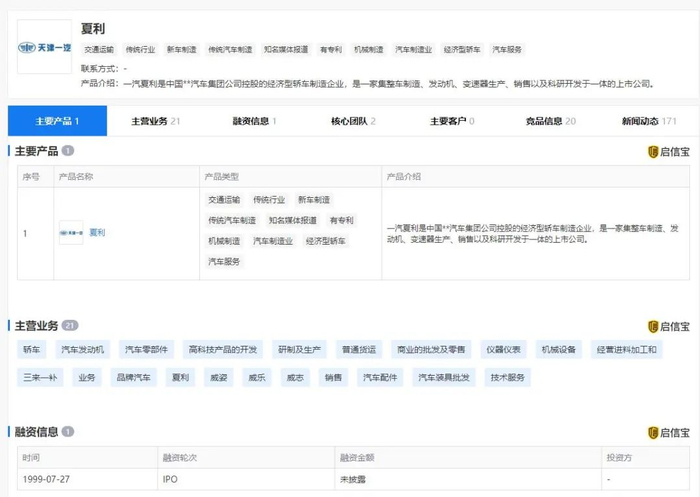Click the 品牌汽车 business tag
Screen dimensions: 700x497
tap(133, 377)
